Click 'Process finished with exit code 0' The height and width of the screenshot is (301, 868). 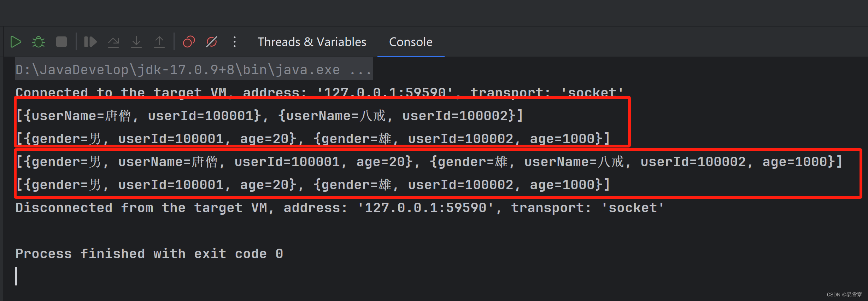(x=149, y=254)
